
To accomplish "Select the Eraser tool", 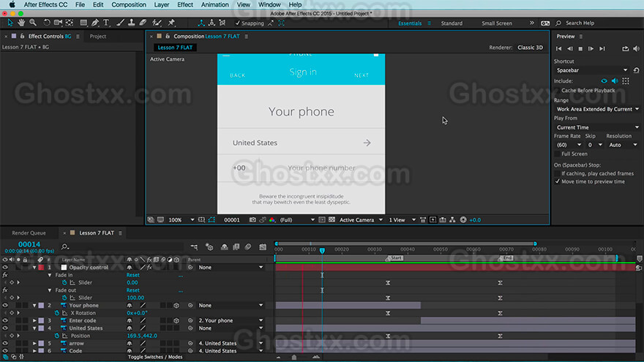I will [143, 23].
